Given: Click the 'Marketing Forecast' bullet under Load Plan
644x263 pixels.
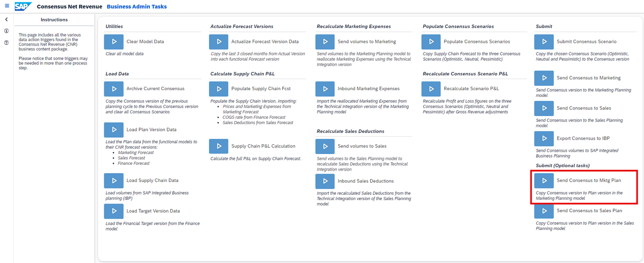Looking at the screenshot, I should coord(136,153).
